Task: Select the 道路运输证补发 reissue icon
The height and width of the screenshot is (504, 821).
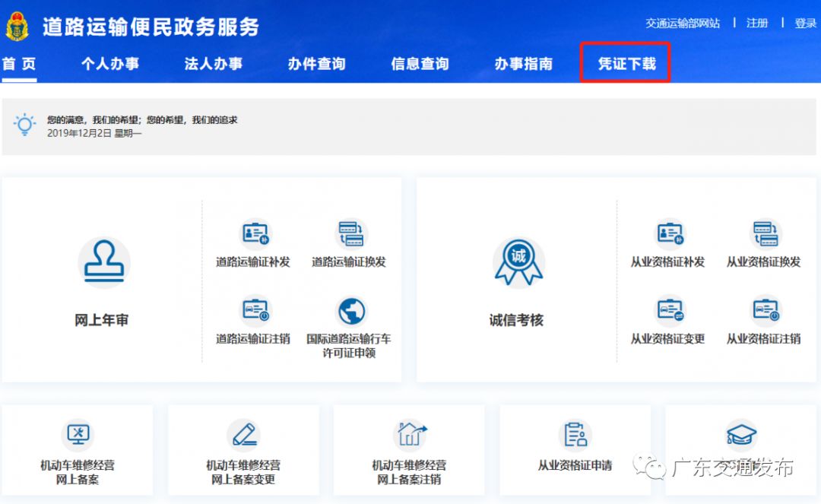Action: click(254, 233)
